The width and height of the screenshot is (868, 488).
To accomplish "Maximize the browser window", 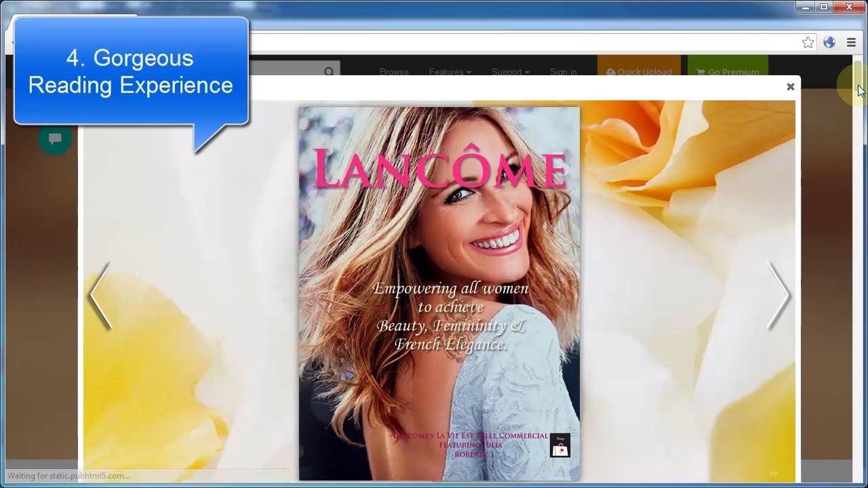I will point(824,7).
